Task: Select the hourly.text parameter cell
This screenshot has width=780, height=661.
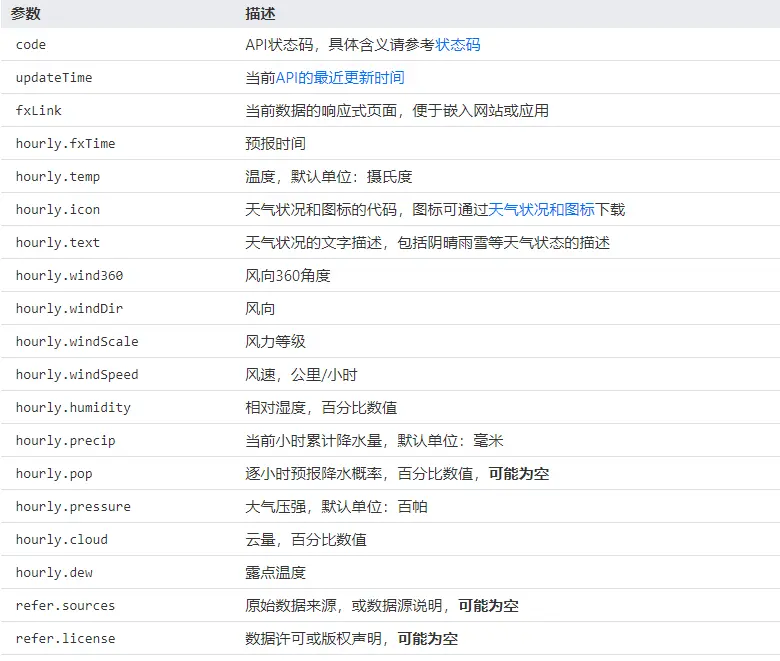Action: (58, 243)
